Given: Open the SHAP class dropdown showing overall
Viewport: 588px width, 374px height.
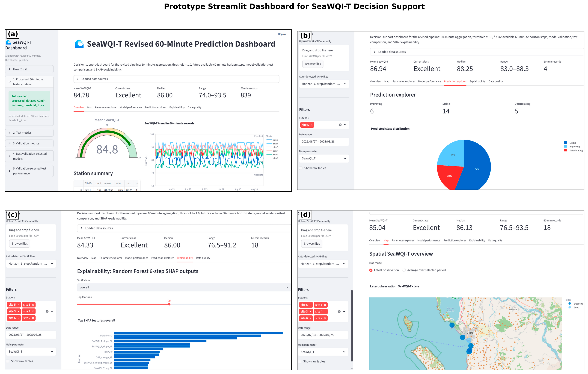Looking at the screenshot, I should [184, 287].
